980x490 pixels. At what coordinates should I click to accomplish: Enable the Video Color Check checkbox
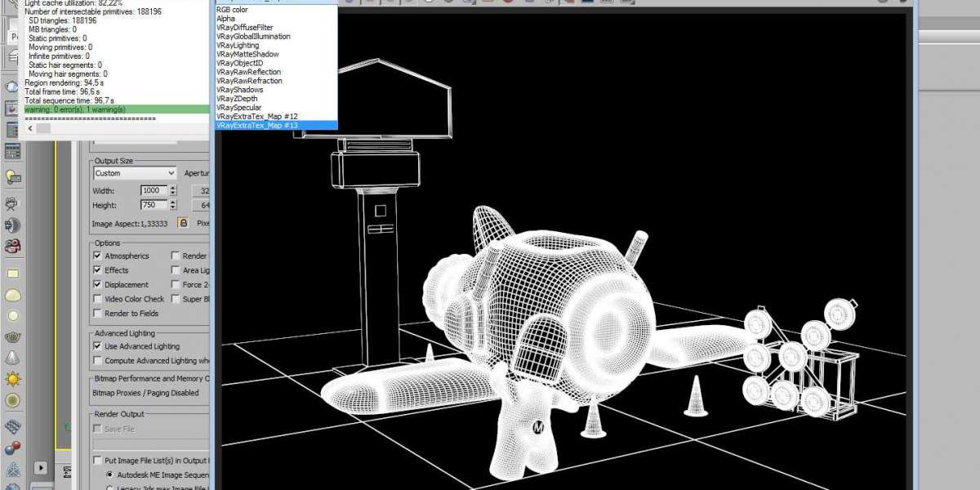point(98,299)
